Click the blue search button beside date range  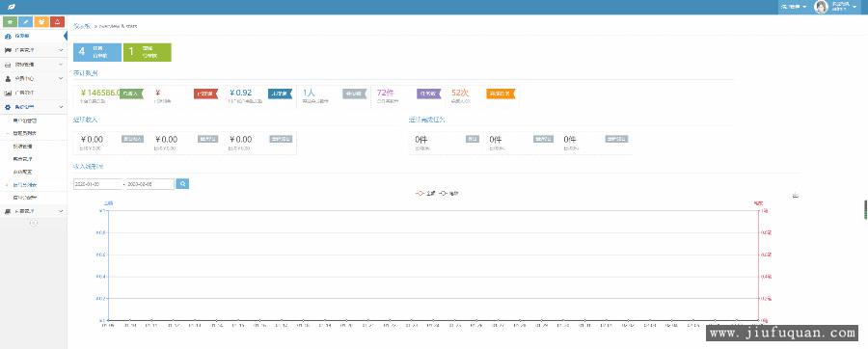[182, 183]
